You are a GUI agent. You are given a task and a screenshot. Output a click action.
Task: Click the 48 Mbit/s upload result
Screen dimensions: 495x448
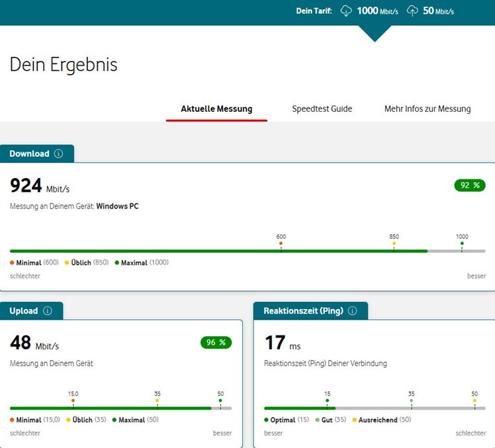point(34,343)
